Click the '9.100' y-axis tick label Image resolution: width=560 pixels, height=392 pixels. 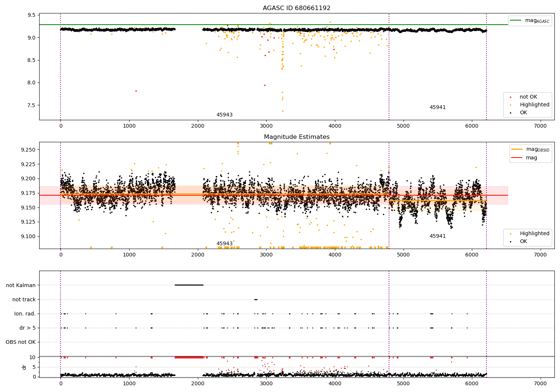[29, 236]
